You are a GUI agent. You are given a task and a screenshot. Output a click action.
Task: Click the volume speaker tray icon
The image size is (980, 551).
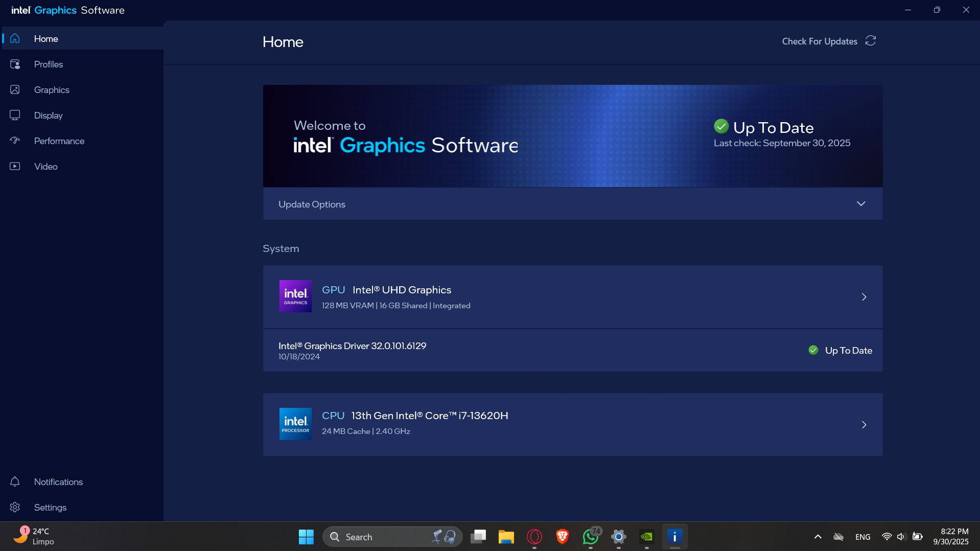pyautogui.click(x=901, y=537)
